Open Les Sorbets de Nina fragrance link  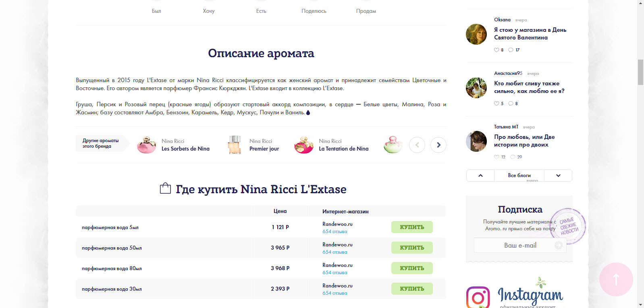(185, 149)
